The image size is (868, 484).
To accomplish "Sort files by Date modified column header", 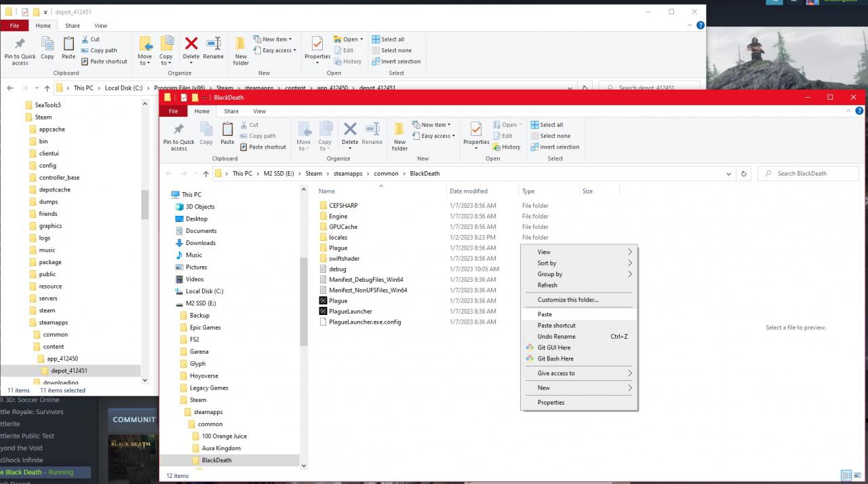I will coord(469,191).
